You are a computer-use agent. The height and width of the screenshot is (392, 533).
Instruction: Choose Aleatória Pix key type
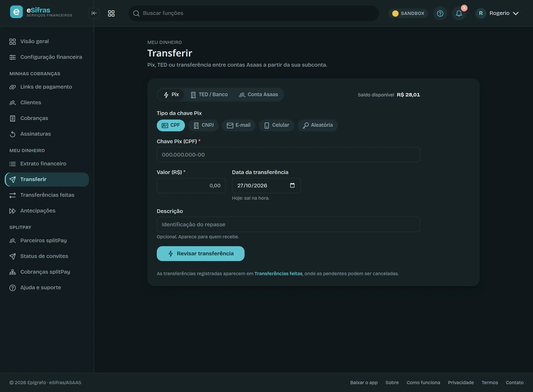coord(318,125)
